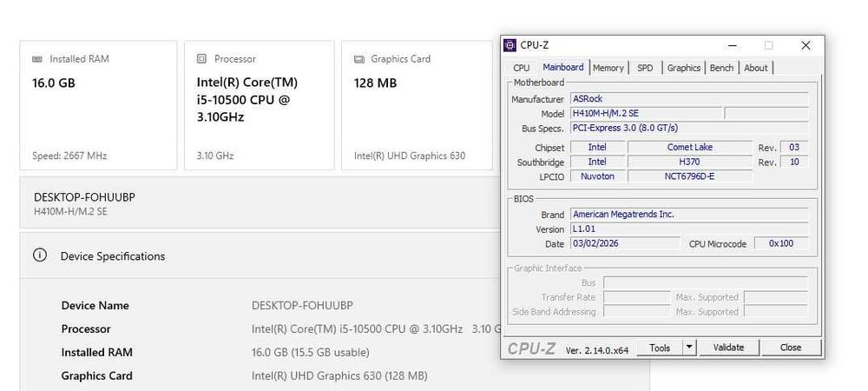The width and height of the screenshot is (868, 391).
Task: Click the Nuvoton LPCIO vendor field
Action: 597,176
